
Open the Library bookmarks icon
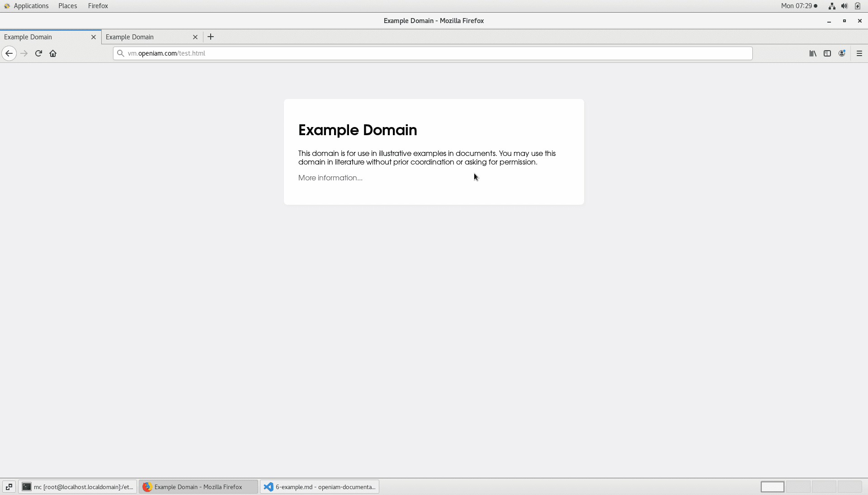[x=813, y=53]
